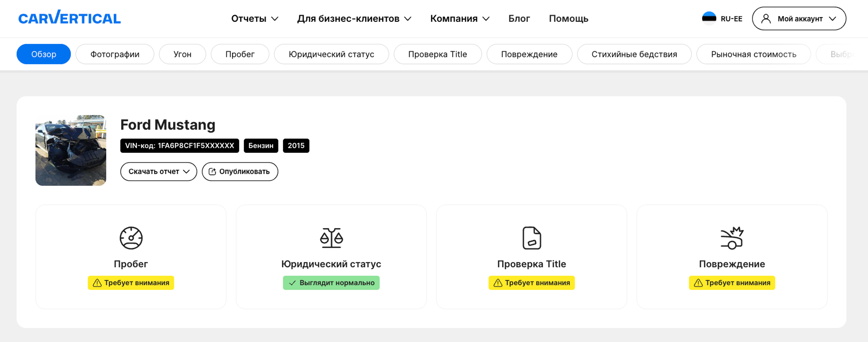Open the Помощь link
Viewport: 868px width, 342px height.
click(x=568, y=19)
